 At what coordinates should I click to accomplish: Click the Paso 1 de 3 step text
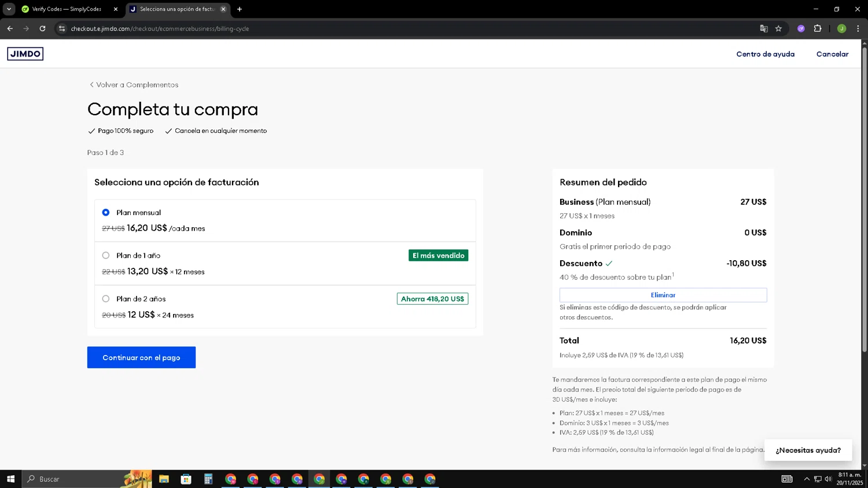click(105, 153)
